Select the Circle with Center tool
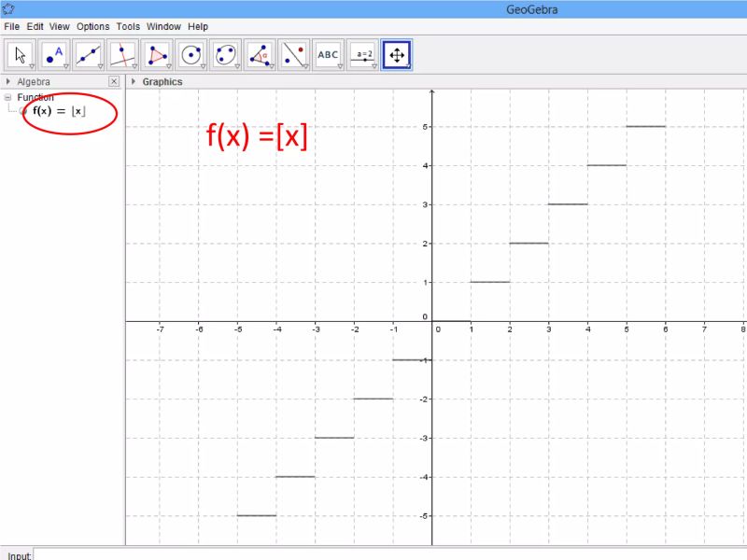The width and height of the screenshot is (747, 560). tap(192, 53)
